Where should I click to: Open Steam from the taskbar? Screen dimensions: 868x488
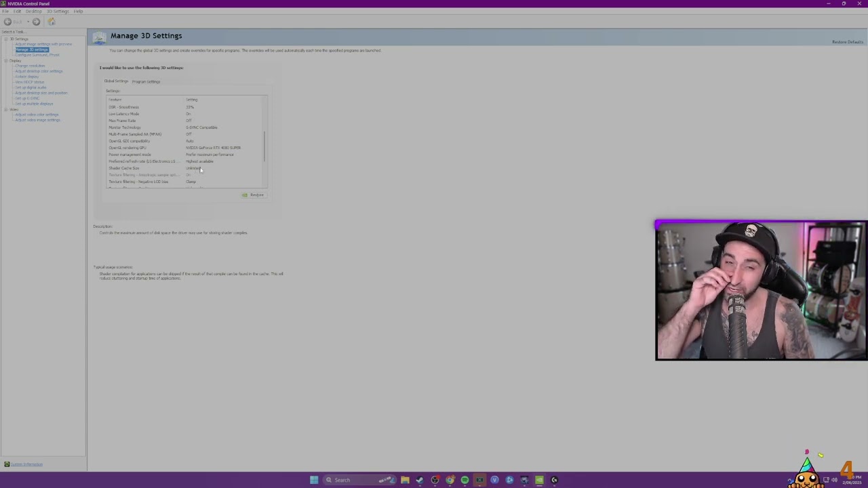(x=420, y=480)
